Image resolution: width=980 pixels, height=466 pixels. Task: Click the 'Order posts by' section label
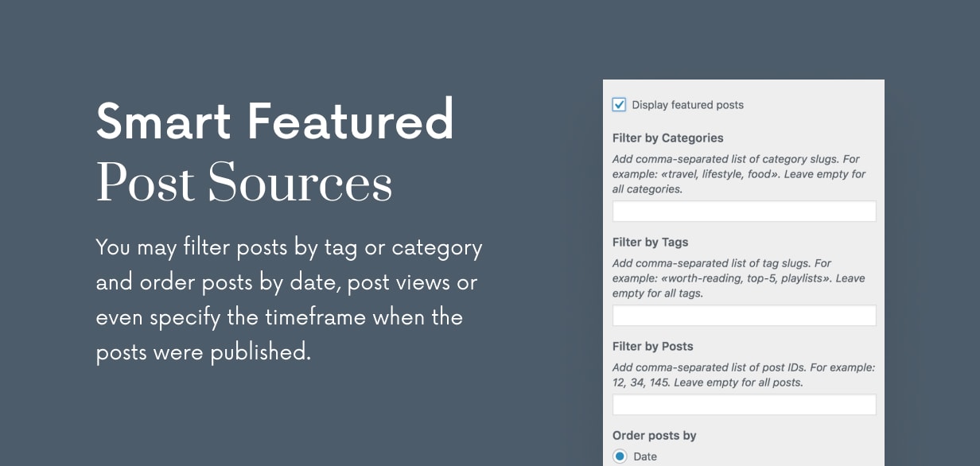click(x=654, y=435)
